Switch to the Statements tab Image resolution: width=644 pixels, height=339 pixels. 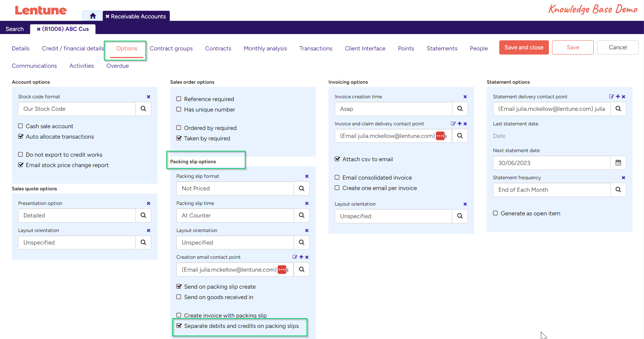point(442,48)
